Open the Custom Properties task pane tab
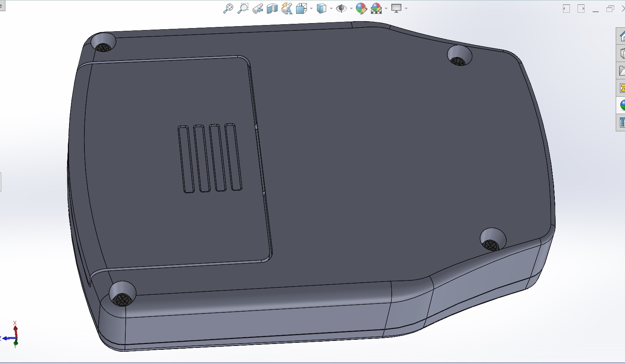The width and height of the screenshot is (625, 364). pos(621,122)
